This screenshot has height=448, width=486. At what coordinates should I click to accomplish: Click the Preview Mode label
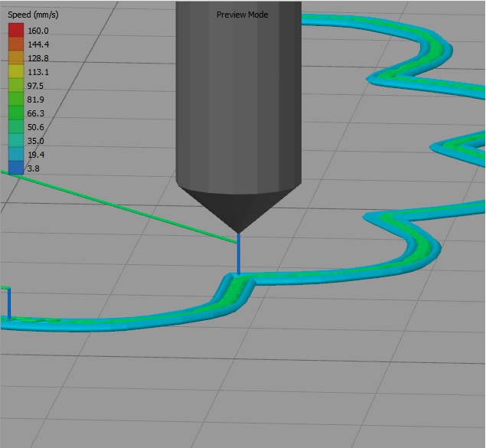coord(242,15)
